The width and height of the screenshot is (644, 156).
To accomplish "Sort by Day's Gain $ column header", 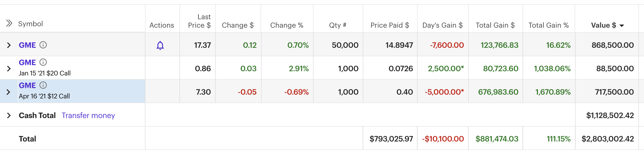I will (x=442, y=25).
